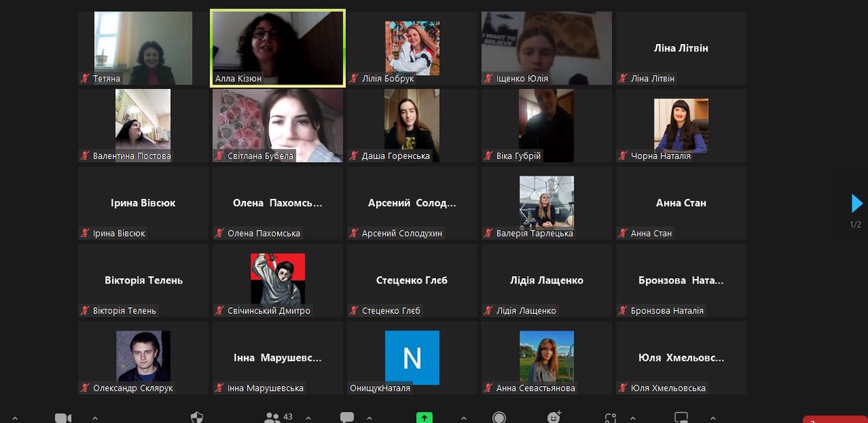Expand the video options caret
Viewport: 868px width, 423px height.
pyautogui.click(x=93, y=418)
